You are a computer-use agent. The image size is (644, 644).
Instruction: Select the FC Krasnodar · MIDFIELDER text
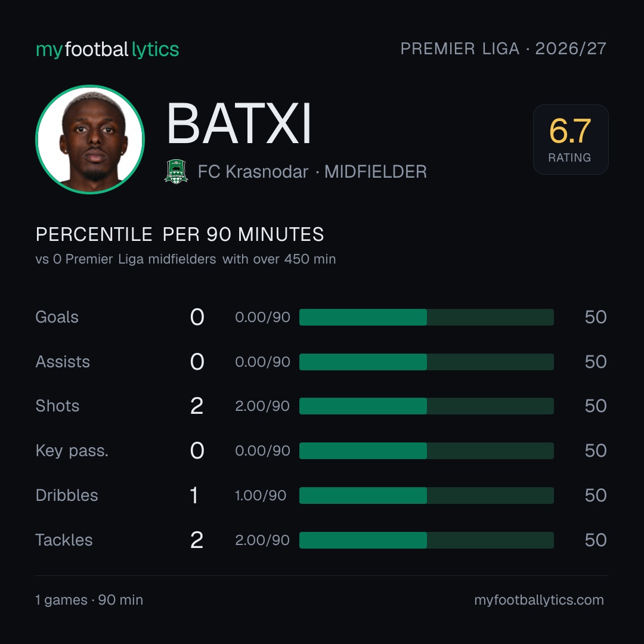(x=312, y=172)
